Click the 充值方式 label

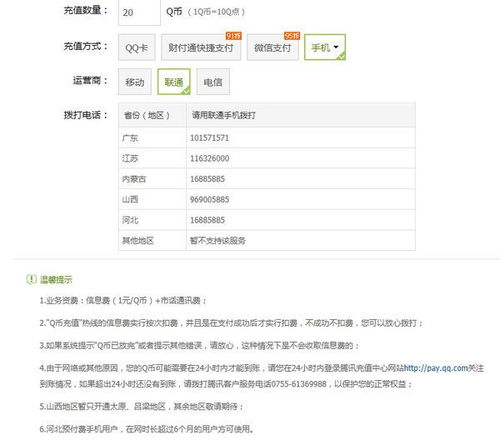point(86,46)
